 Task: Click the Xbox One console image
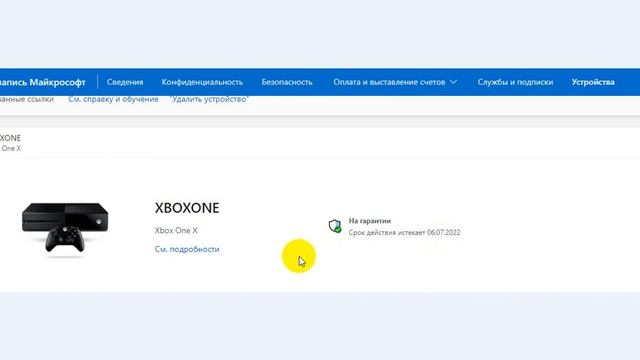(65, 229)
